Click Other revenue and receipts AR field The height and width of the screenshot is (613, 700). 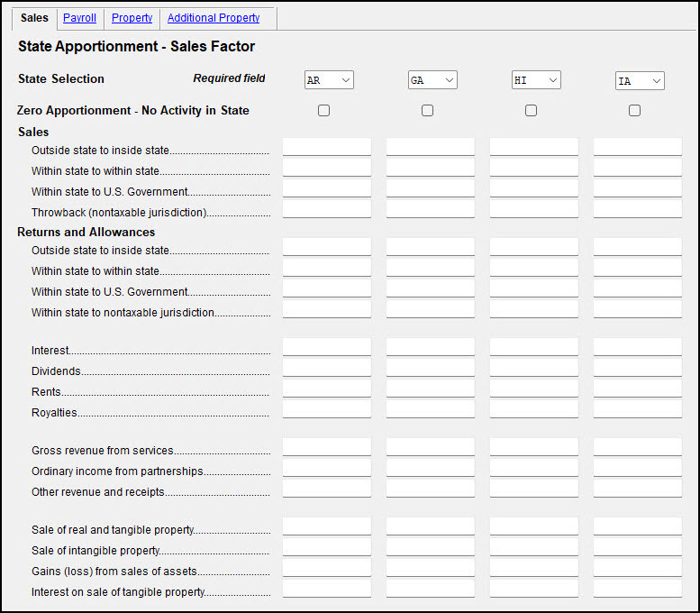[327, 489]
